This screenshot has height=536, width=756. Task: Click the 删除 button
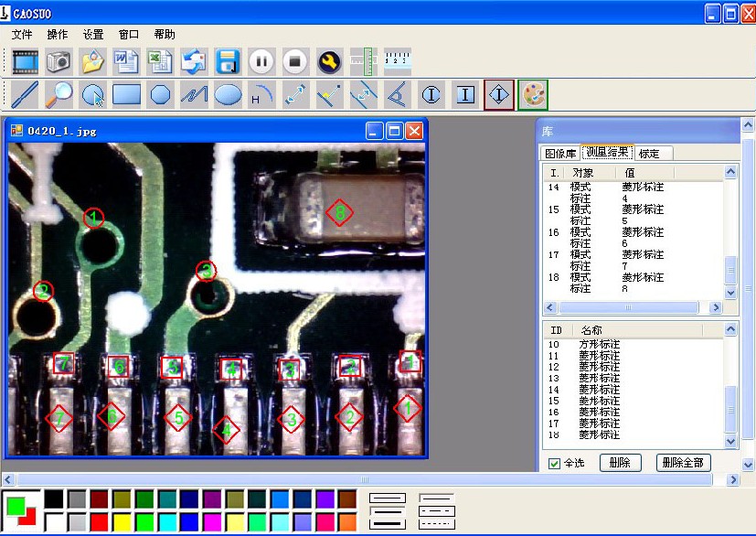(x=620, y=463)
